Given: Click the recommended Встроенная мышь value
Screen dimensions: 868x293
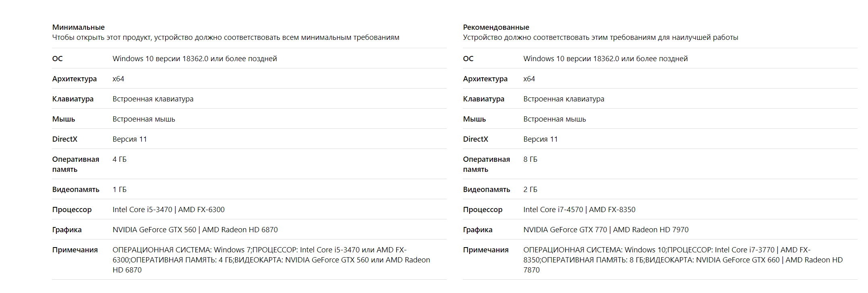Looking at the screenshot, I should (555, 119).
